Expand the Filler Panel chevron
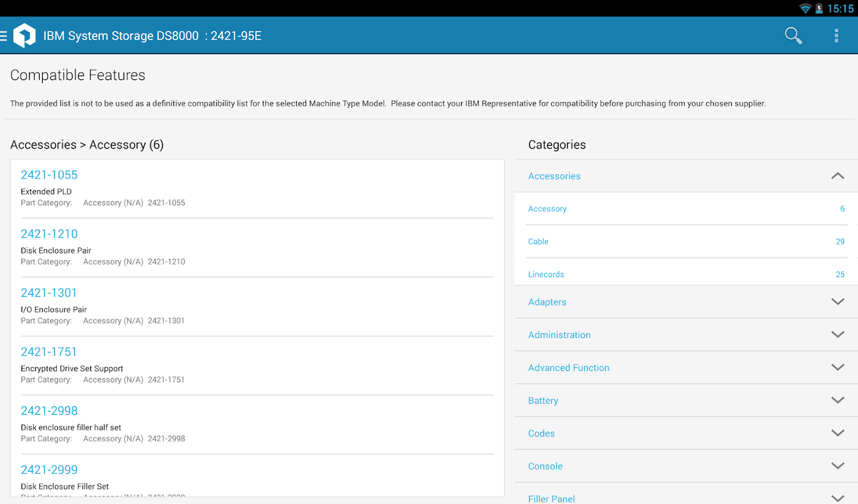The width and height of the screenshot is (858, 504). pos(837,498)
